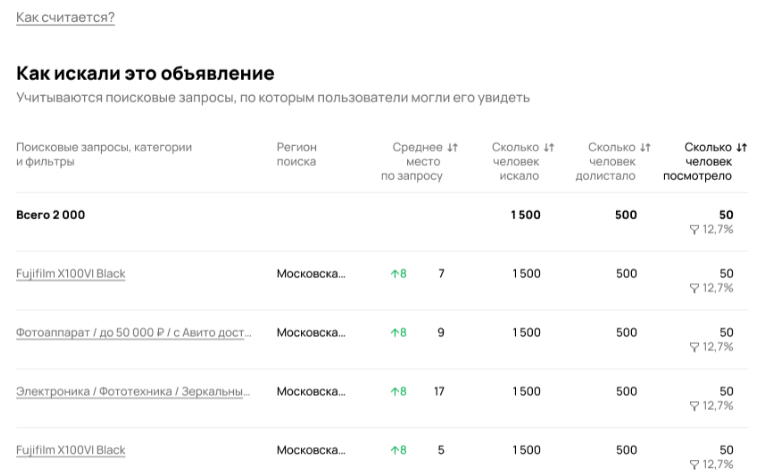Toggle sort arrows on "Сколько человек долистало"
This screenshot has width=758, height=470.
(645, 147)
